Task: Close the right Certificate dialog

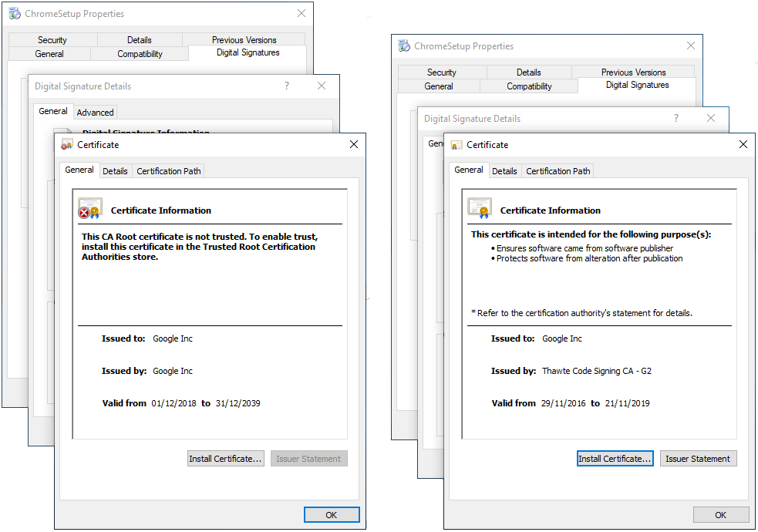Action: (743, 144)
